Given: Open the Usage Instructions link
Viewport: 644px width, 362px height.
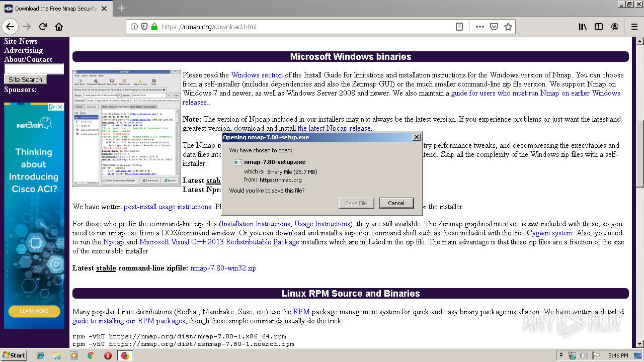Looking at the screenshot, I should (x=322, y=224).
